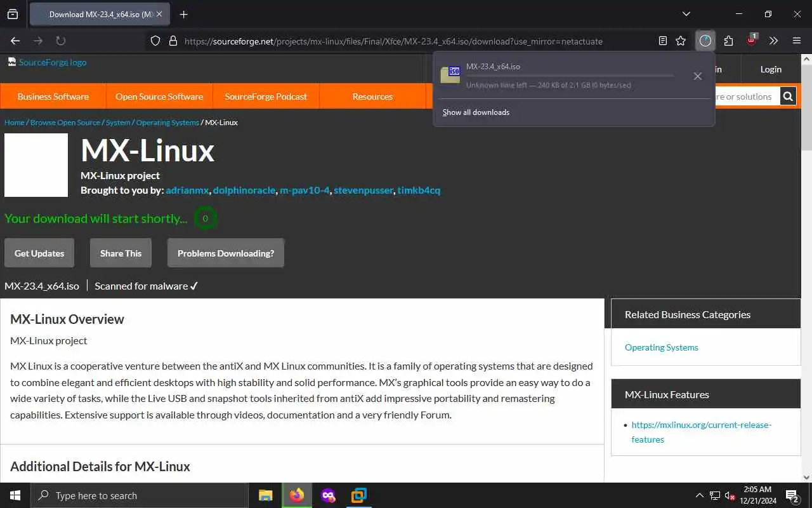
Task: Toggle the downloads panel button
Action: 705,41
